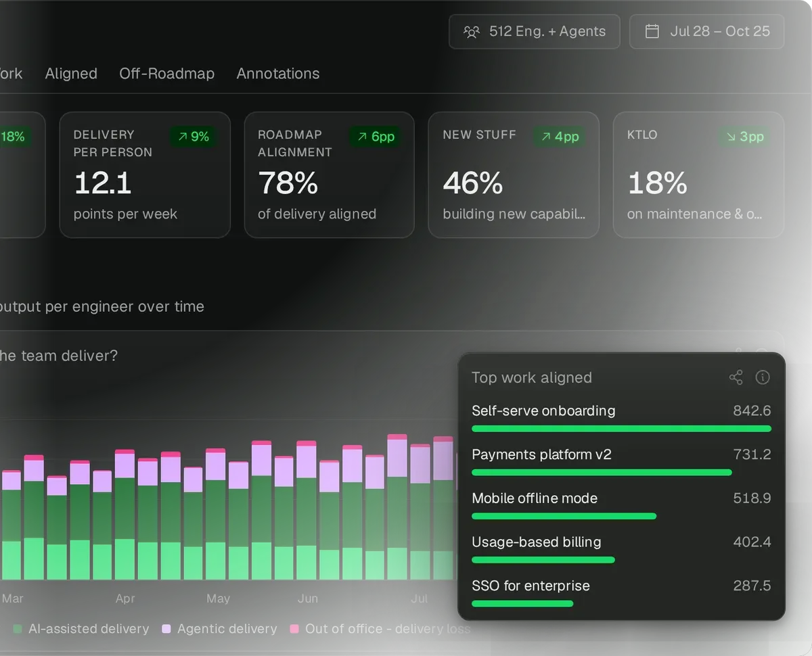Click the 731.2 value

tap(752, 454)
